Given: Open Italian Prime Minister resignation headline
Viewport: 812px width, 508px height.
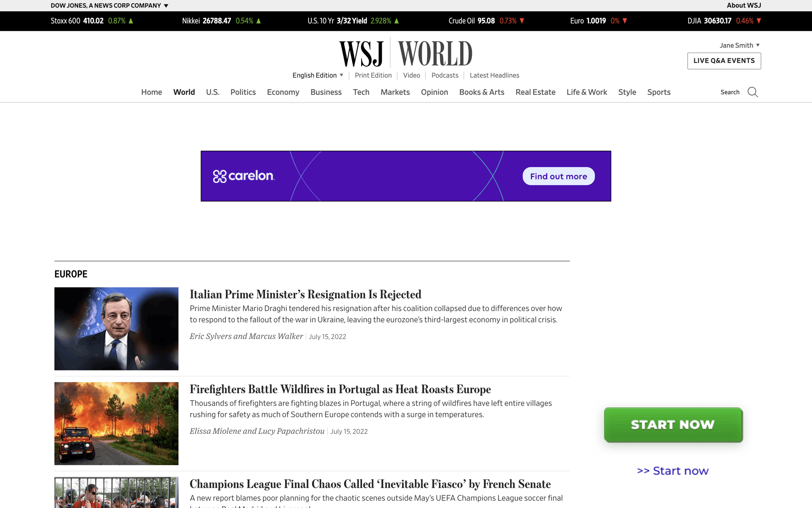Looking at the screenshot, I should (x=305, y=294).
